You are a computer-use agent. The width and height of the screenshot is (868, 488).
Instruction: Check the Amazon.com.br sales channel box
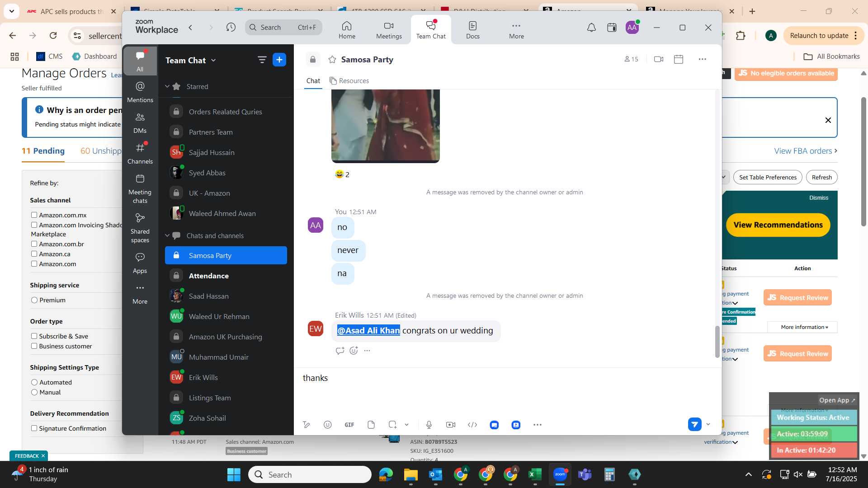coord(34,244)
